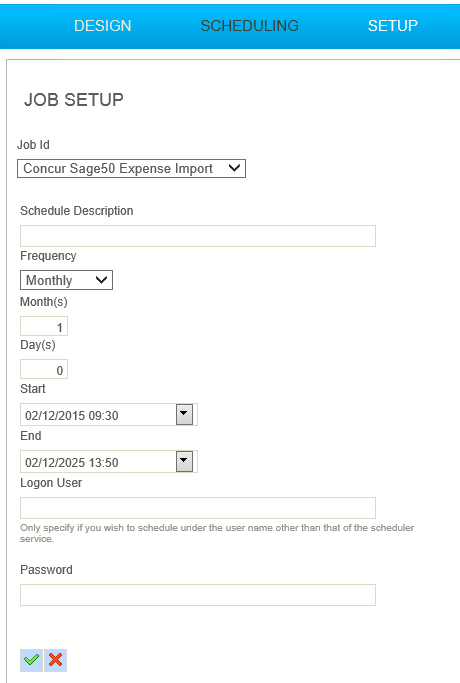Focus the Day(s) number field

[x=44, y=369]
